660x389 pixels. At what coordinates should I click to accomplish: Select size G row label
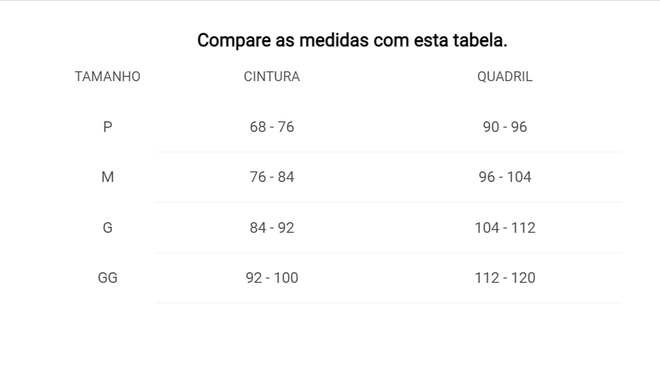pyautogui.click(x=107, y=228)
